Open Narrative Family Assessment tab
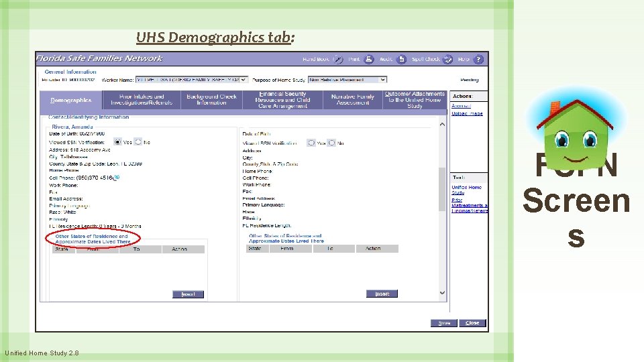 (353, 100)
